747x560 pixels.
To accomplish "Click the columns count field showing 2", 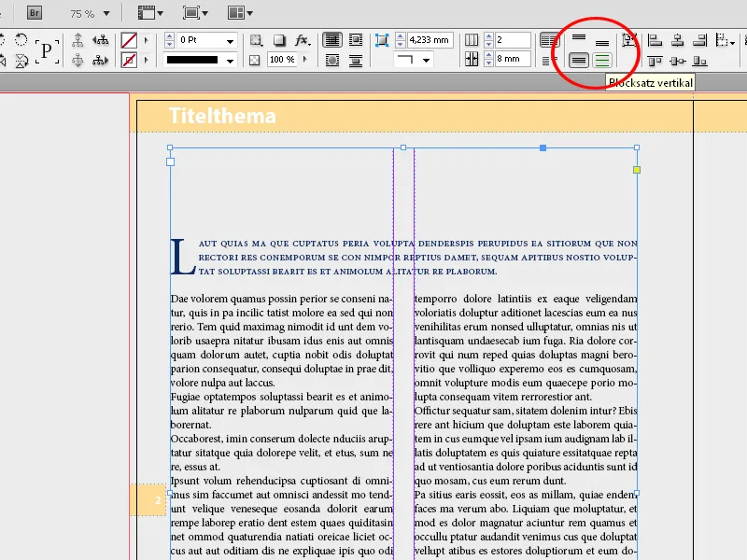I will 513,39.
